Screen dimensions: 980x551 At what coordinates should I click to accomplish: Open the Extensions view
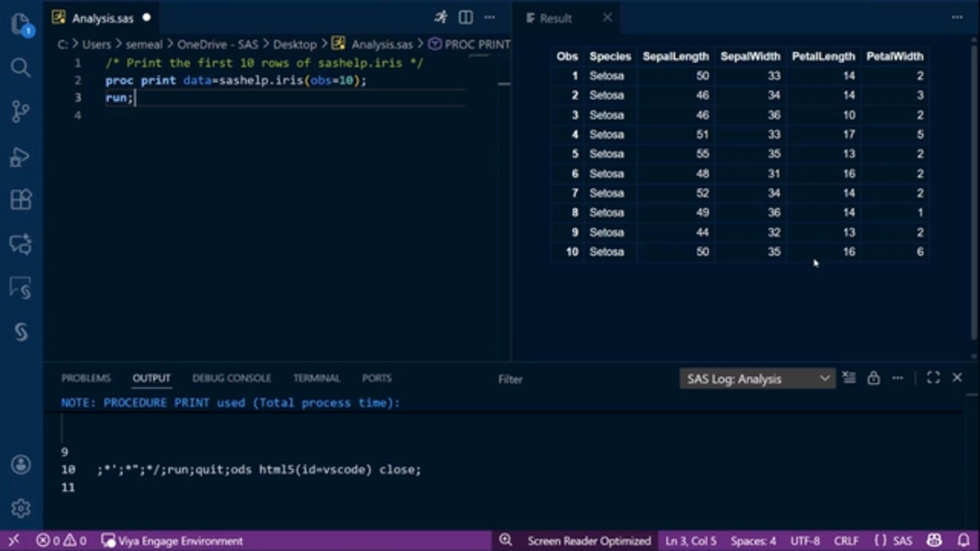pyautogui.click(x=21, y=200)
